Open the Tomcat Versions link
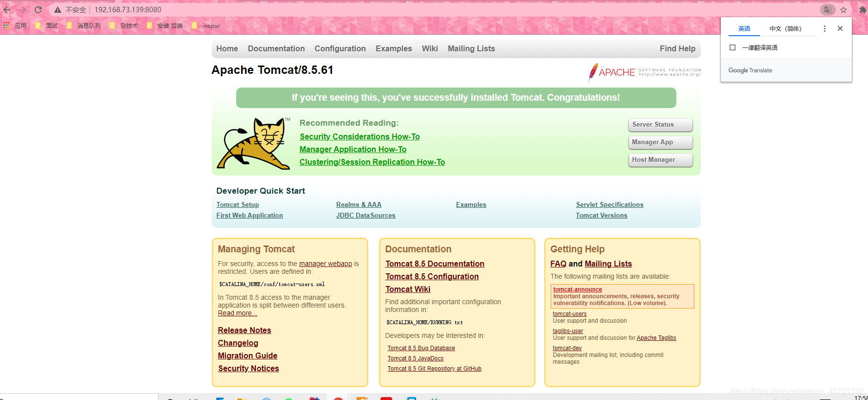This screenshot has height=400, width=868. pyautogui.click(x=601, y=216)
